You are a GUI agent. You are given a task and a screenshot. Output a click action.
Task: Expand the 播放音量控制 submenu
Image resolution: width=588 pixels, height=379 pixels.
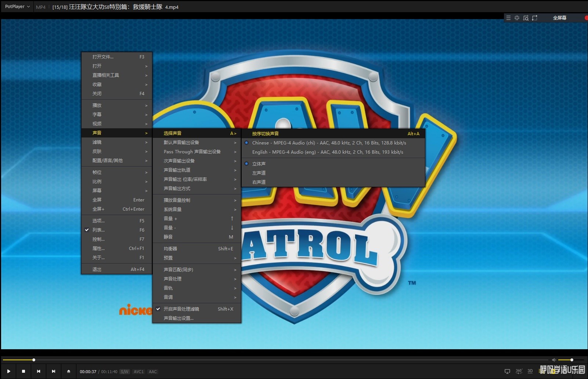197,200
